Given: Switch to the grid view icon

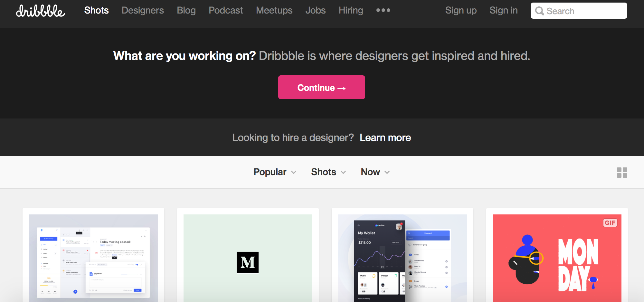Looking at the screenshot, I should coord(622,172).
